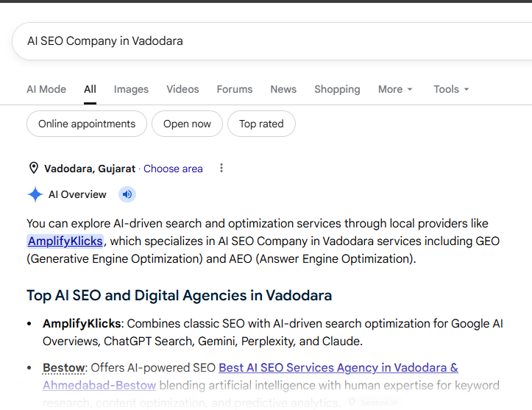This screenshot has height=410, width=532.
Task: Open the Images tab
Action: pos(131,89)
